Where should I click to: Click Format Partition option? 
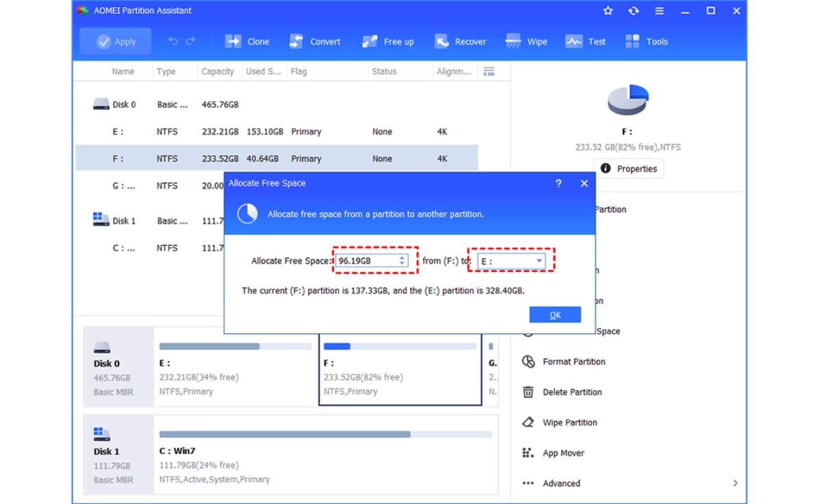[x=574, y=362]
